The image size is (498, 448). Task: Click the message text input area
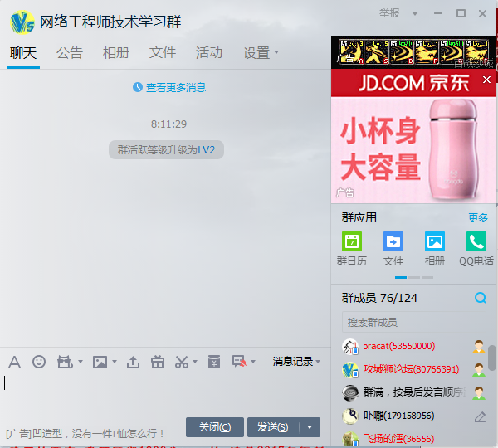[165, 393]
